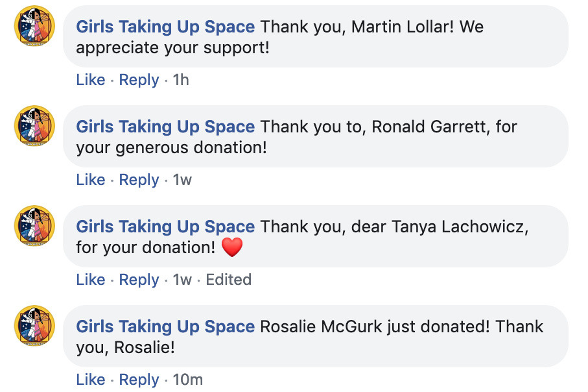Reply to the Ronald Garrett comment
The width and height of the screenshot is (588, 392).
pyautogui.click(x=139, y=180)
